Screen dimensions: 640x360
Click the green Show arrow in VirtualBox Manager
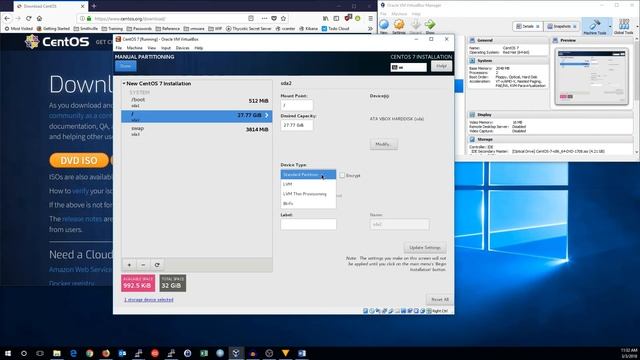click(x=430, y=26)
